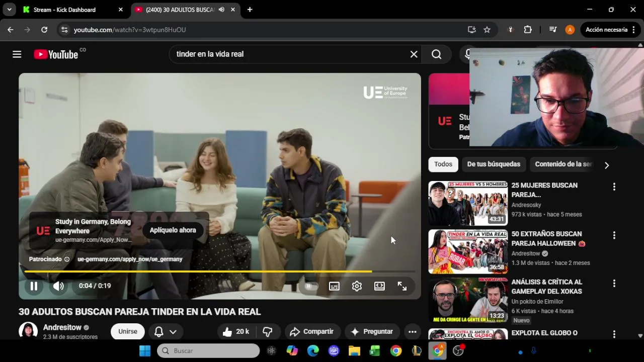This screenshot has width=644, height=362.
Task: Dislike the video
Action: (268, 332)
